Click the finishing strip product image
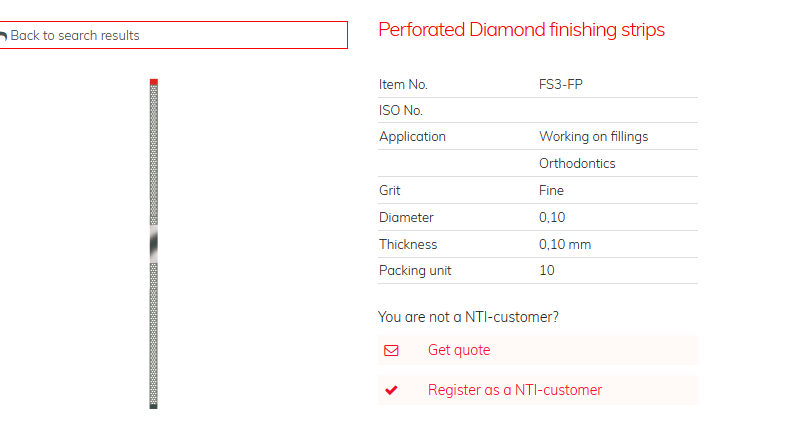This screenshot has height=432, width=807. coord(153,245)
